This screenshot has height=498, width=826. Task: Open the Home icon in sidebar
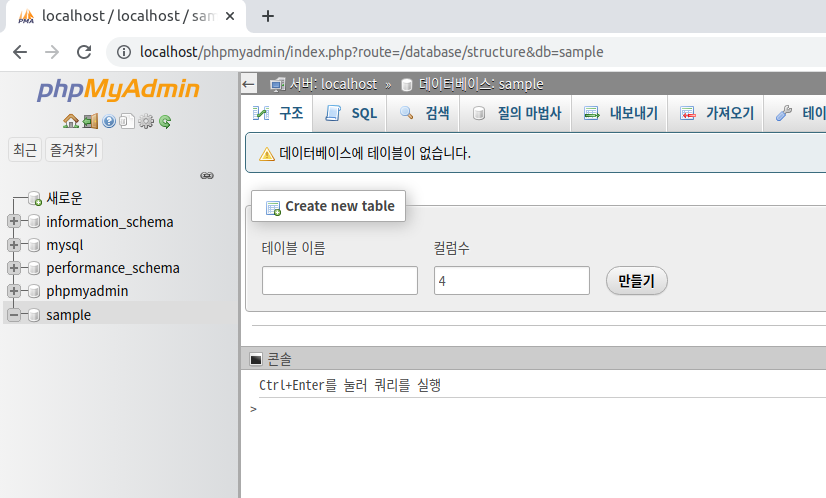[71, 122]
